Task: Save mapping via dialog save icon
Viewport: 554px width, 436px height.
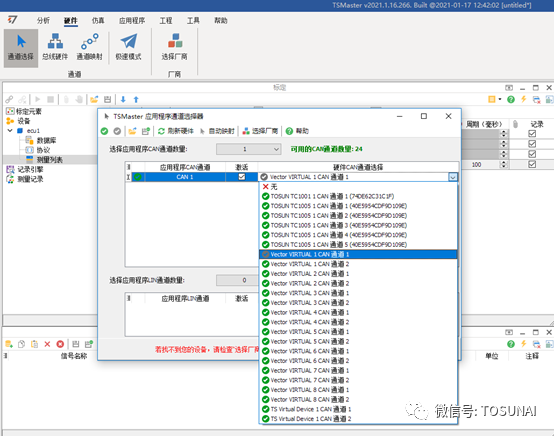Action: pyautogui.click(x=146, y=131)
